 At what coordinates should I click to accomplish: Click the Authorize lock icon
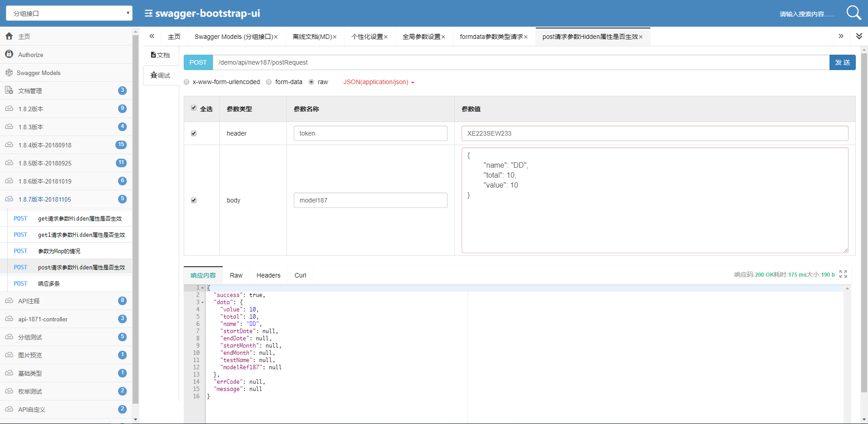pyautogui.click(x=9, y=54)
